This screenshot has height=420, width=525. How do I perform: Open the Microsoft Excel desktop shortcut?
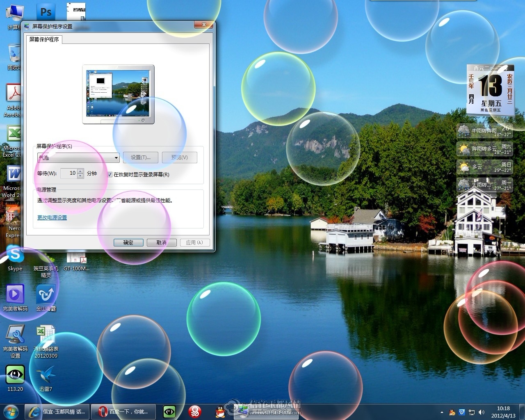[14, 135]
